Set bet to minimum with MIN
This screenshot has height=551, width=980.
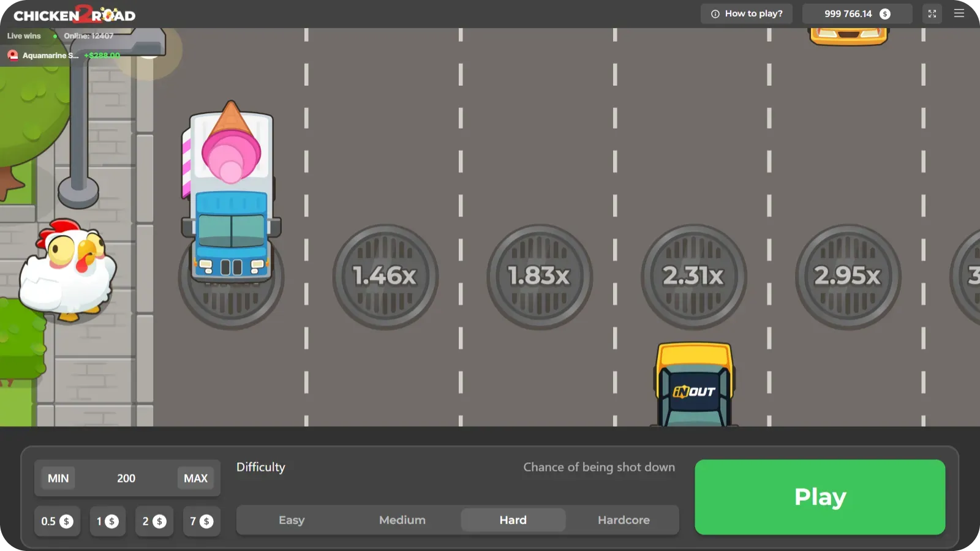tap(58, 478)
